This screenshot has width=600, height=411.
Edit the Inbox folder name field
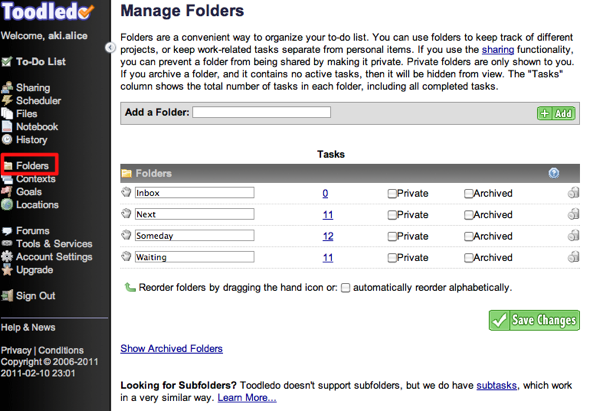(x=194, y=192)
